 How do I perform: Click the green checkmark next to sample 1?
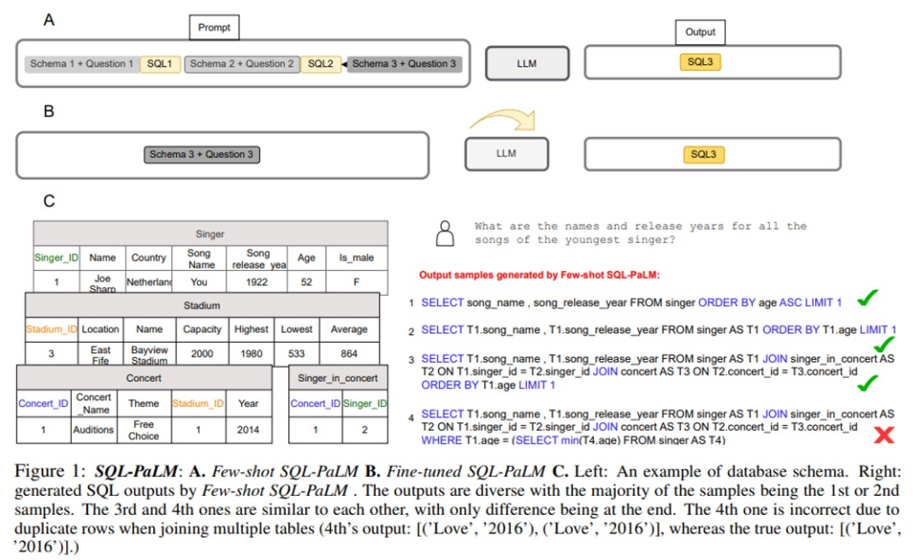pyautogui.click(x=868, y=298)
